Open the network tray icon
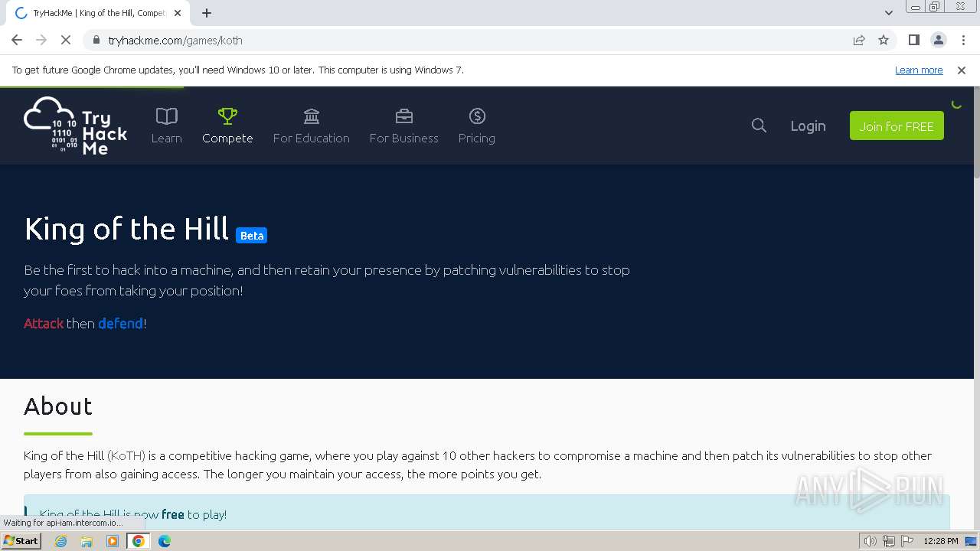 [x=889, y=541]
